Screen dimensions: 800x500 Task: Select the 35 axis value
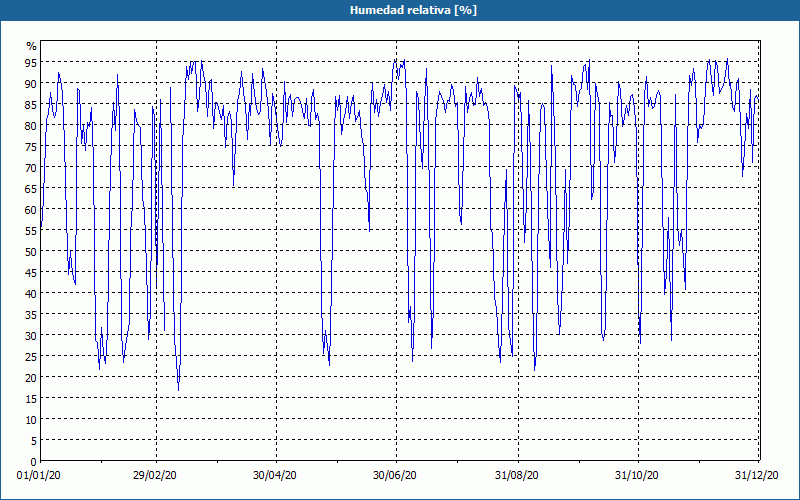pyautogui.click(x=31, y=315)
